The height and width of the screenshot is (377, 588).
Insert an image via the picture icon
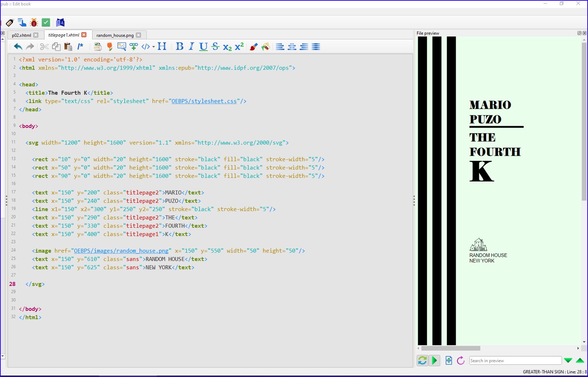click(122, 47)
